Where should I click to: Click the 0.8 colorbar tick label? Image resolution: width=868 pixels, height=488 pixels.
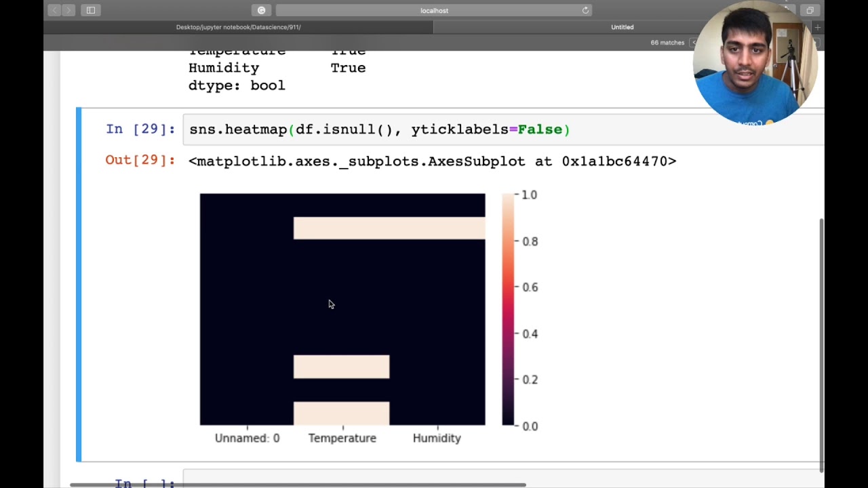point(530,241)
